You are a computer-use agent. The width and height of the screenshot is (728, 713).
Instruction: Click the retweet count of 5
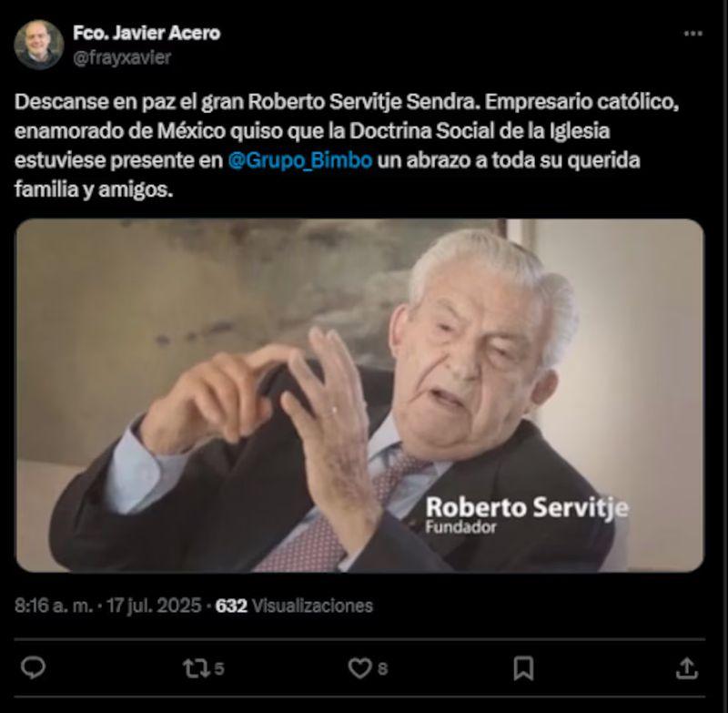(x=219, y=669)
